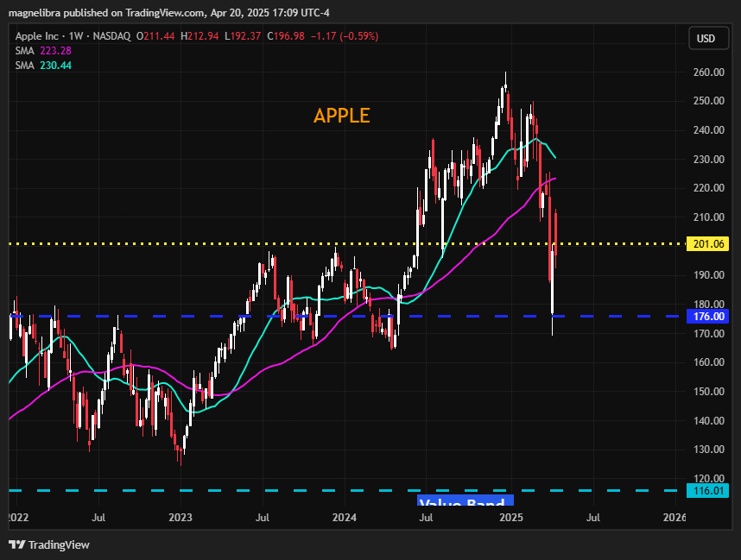Viewport: 741px width, 560px height.
Task: Click the SMA 230.44 indicator legend
Action: [43, 66]
